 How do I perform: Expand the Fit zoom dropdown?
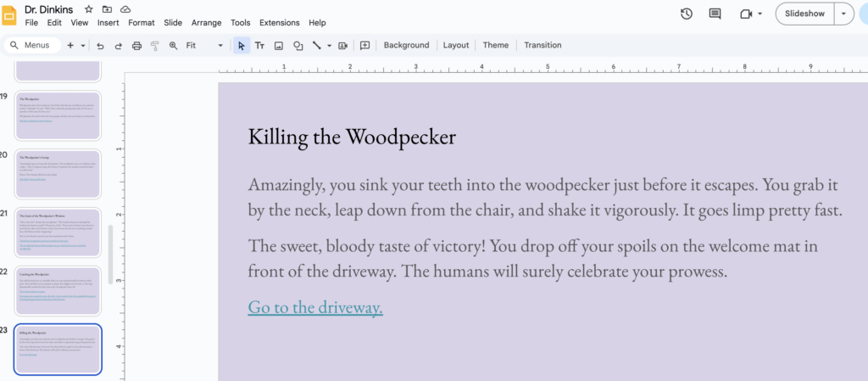tap(220, 45)
